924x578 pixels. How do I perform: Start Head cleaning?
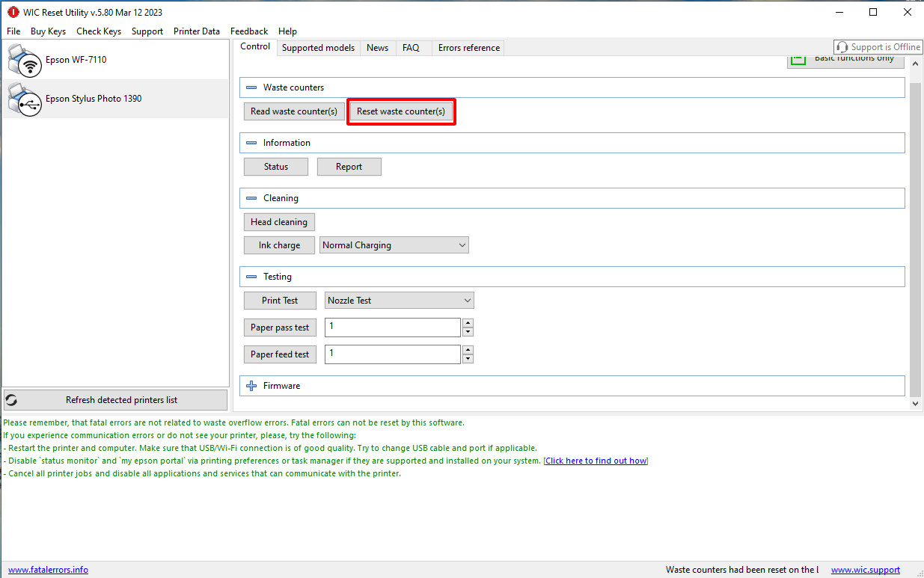click(279, 222)
